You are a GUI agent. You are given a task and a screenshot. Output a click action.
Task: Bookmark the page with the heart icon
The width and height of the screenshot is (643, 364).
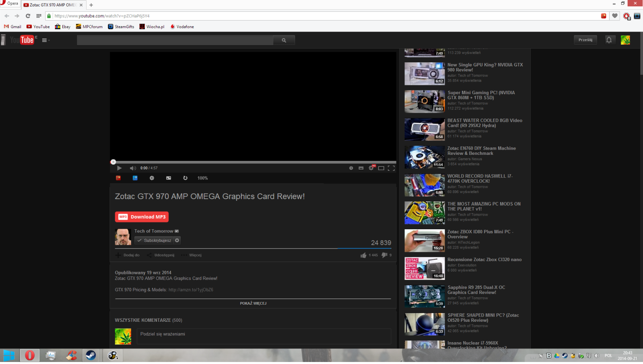(x=615, y=16)
